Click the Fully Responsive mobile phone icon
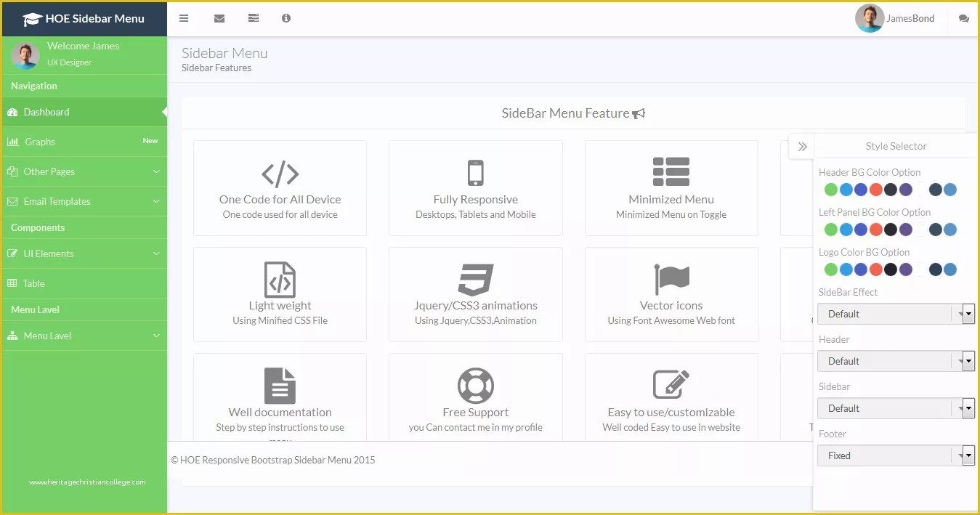 click(x=476, y=172)
